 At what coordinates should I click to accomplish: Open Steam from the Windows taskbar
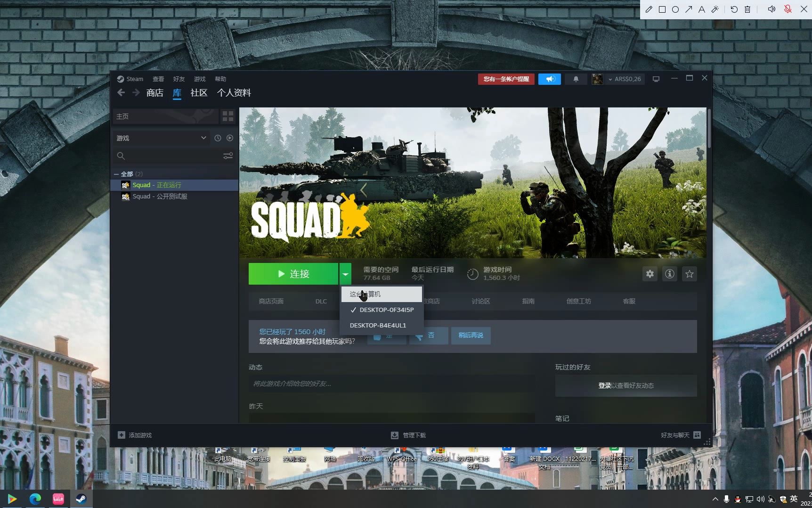coord(81,499)
